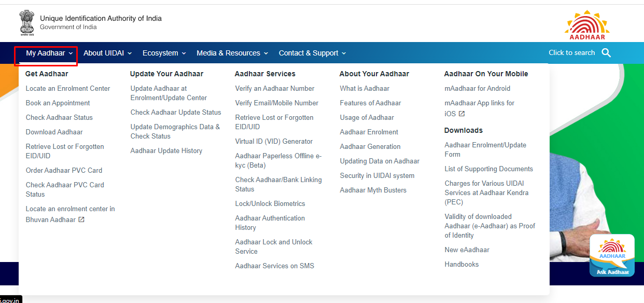Select Lock/Unlock Biometrics option

[x=270, y=204]
